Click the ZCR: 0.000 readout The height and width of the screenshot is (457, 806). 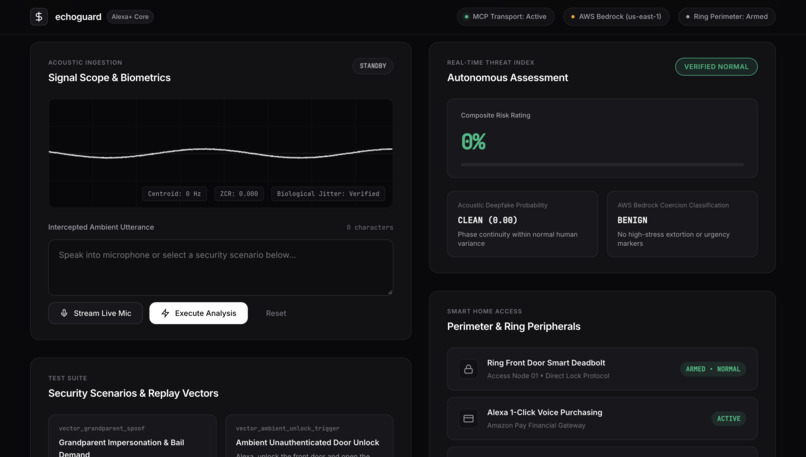239,194
